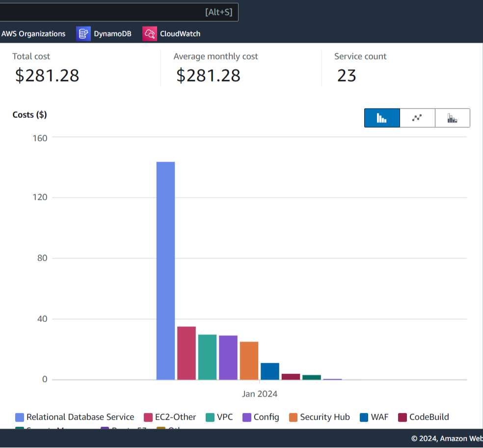
Task: Click the orange Security Hub bar
Action: pos(249,360)
